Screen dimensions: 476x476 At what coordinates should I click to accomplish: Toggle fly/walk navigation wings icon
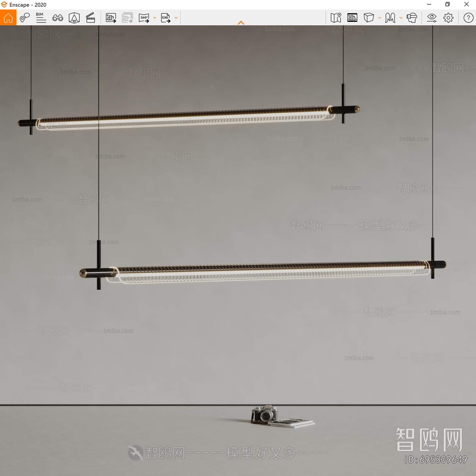click(390, 18)
